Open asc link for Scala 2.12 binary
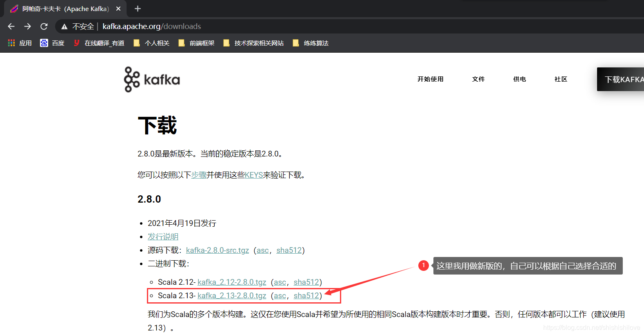This screenshot has width=644, height=335. (x=280, y=282)
